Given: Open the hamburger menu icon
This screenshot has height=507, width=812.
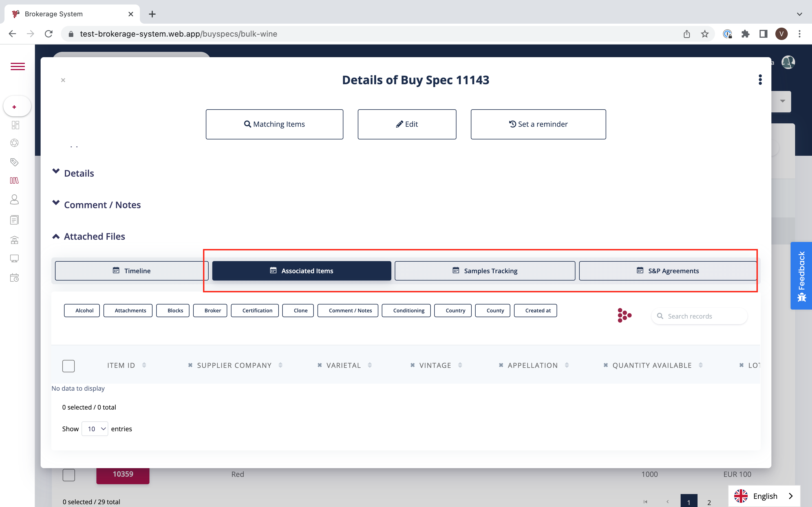Looking at the screenshot, I should [x=17, y=66].
